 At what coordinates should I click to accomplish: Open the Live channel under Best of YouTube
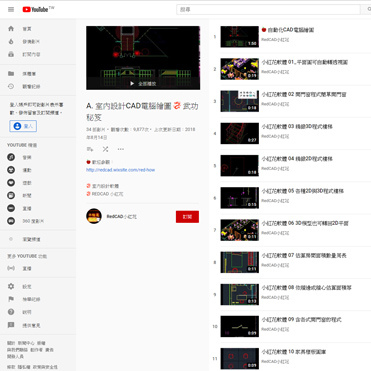[x=11, y=208]
